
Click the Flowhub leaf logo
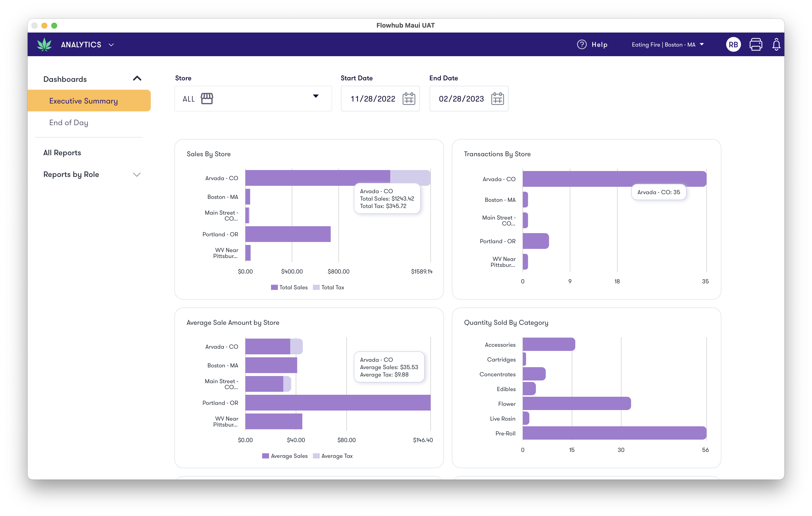pyautogui.click(x=44, y=45)
